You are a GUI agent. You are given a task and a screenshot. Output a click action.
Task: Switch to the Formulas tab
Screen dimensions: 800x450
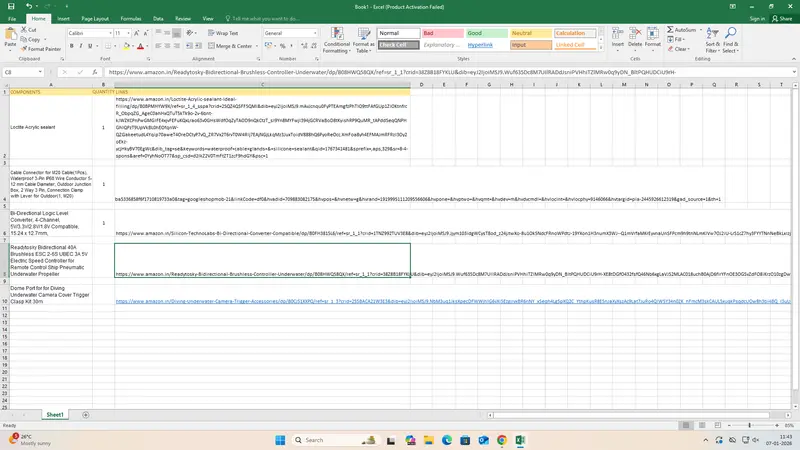pyautogui.click(x=131, y=19)
